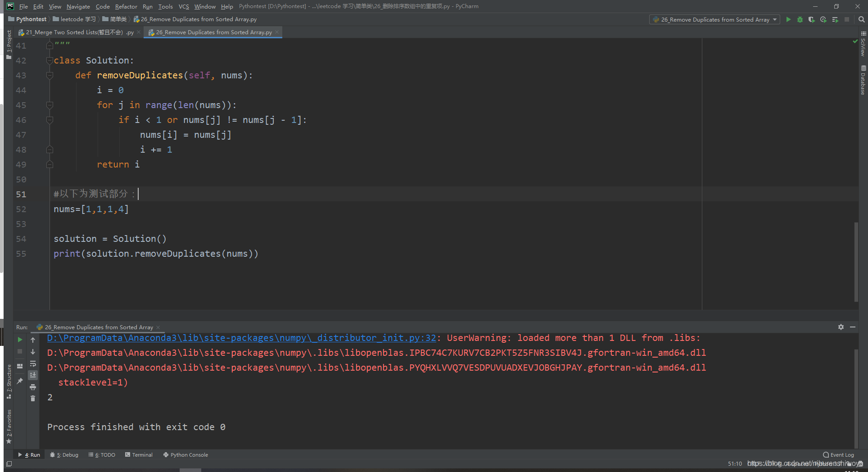The width and height of the screenshot is (868, 472).
Task: Toggle the Scroll to End console button
Action: click(33, 375)
